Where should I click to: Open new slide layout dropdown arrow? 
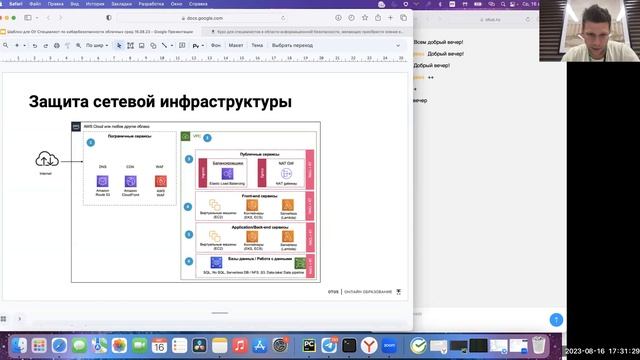24,46
